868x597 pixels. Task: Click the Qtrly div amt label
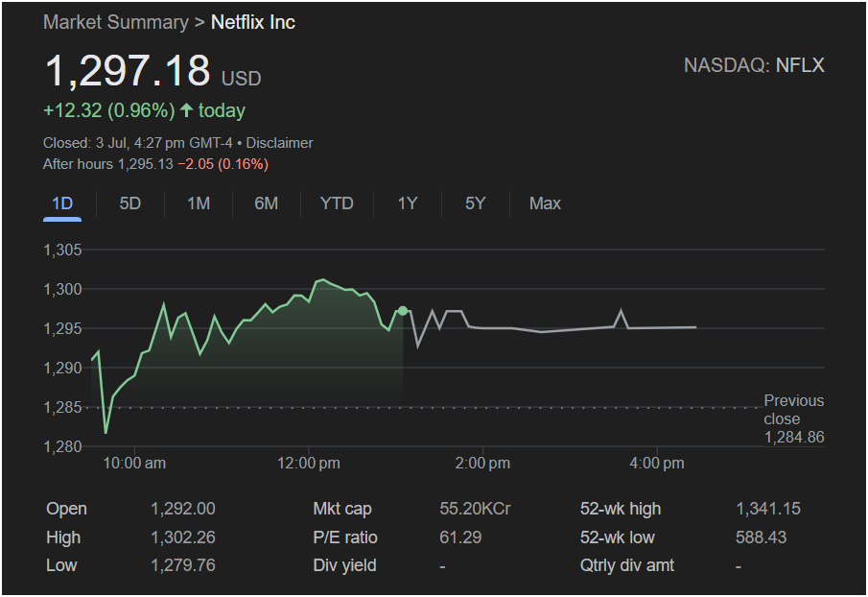click(626, 565)
